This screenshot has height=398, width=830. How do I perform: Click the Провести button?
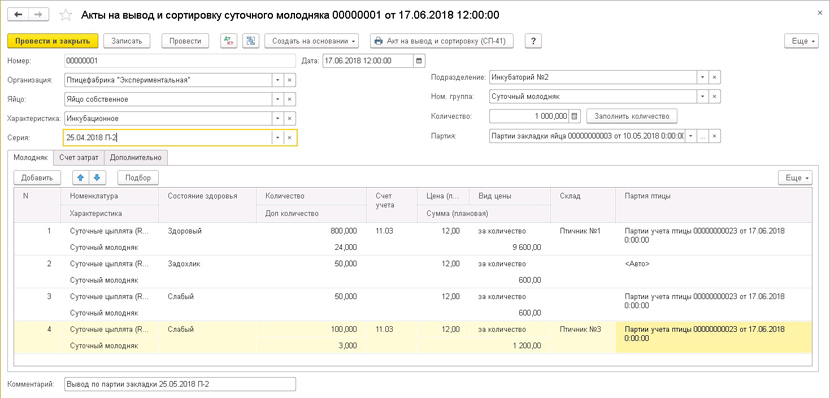coord(185,41)
